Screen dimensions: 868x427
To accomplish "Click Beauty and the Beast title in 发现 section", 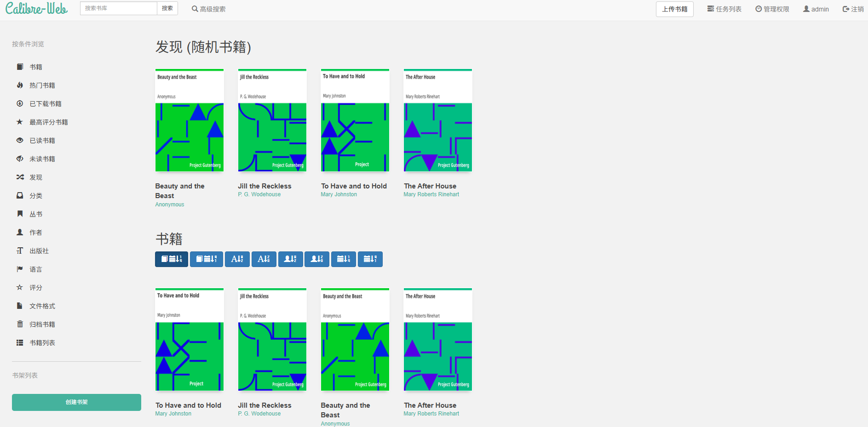I will (180, 191).
